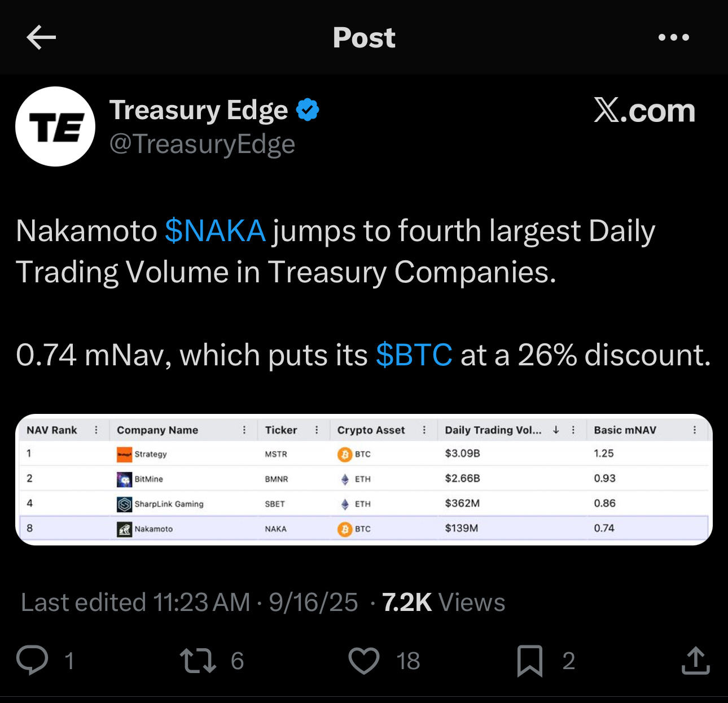Image resolution: width=728 pixels, height=703 pixels.
Task: Click the BTC coin icon in the Strategy row
Action: (x=344, y=453)
